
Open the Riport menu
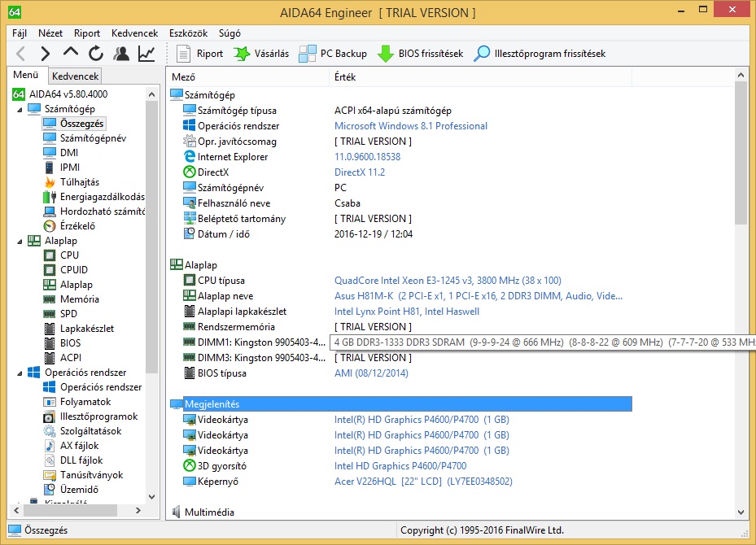(87, 33)
